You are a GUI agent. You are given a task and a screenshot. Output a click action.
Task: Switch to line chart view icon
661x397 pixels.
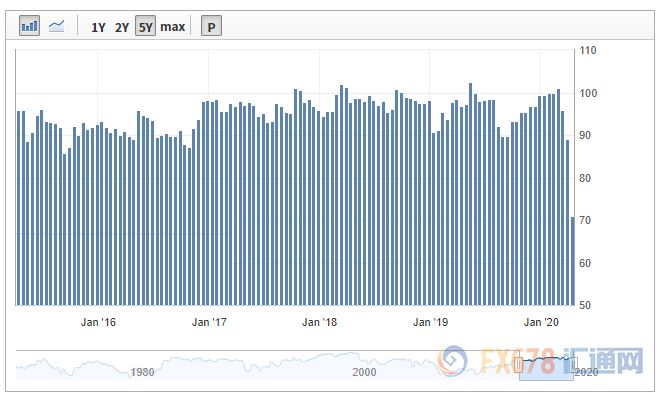(x=56, y=26)
